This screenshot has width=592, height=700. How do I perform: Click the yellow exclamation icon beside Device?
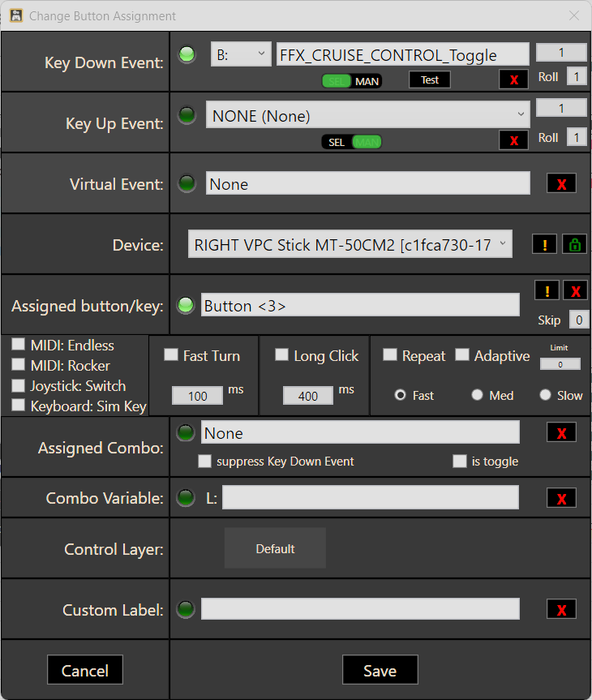pos(544,244)
